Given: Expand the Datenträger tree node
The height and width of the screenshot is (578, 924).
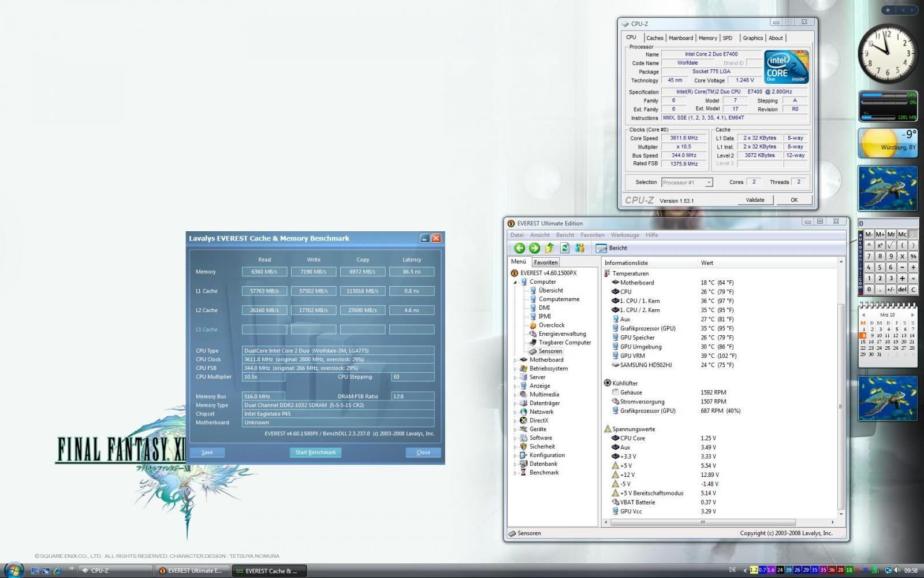Looking at the screenshot, I should 515,403.
